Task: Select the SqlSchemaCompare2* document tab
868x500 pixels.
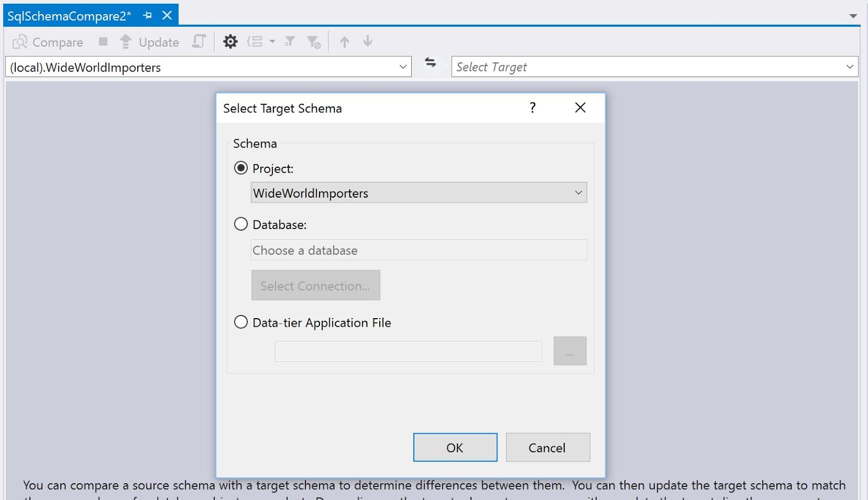Action: pos(69,16)
